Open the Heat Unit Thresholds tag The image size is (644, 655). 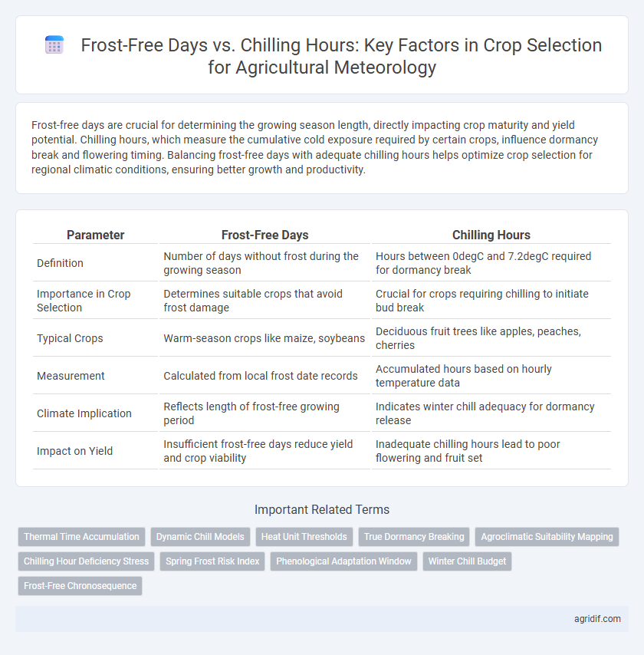click(x=304, y=537)
